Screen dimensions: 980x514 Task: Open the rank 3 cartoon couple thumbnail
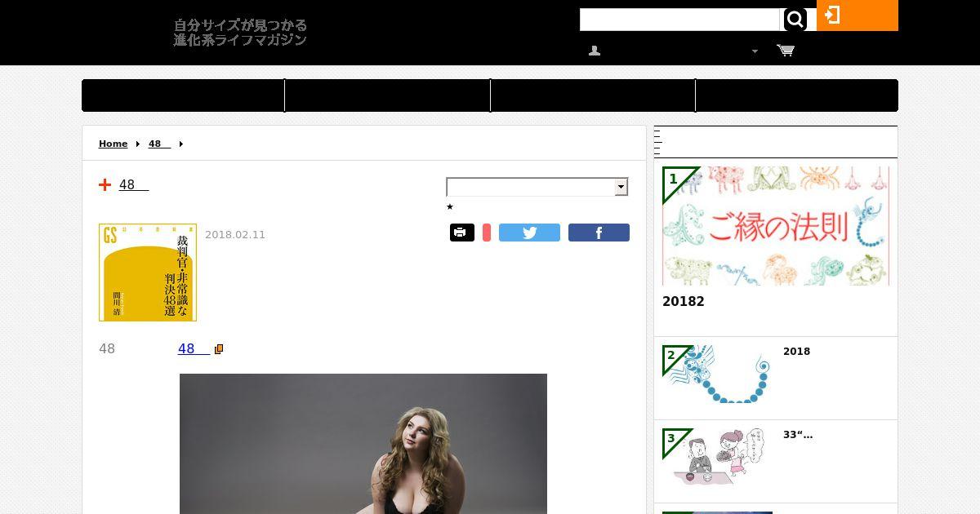(717, 457)
